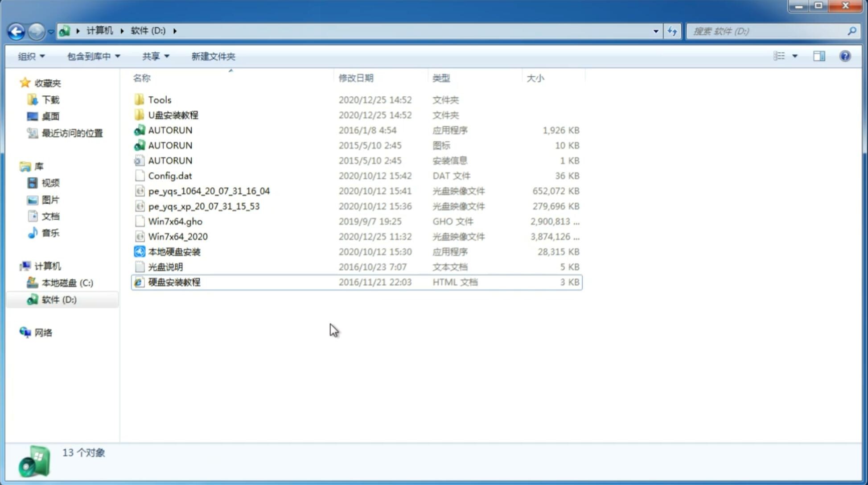The height and width of the screenshot is (485, 868).
Task: Open Win7x64.gho ghost file
Action: click(x=175, y=221)
